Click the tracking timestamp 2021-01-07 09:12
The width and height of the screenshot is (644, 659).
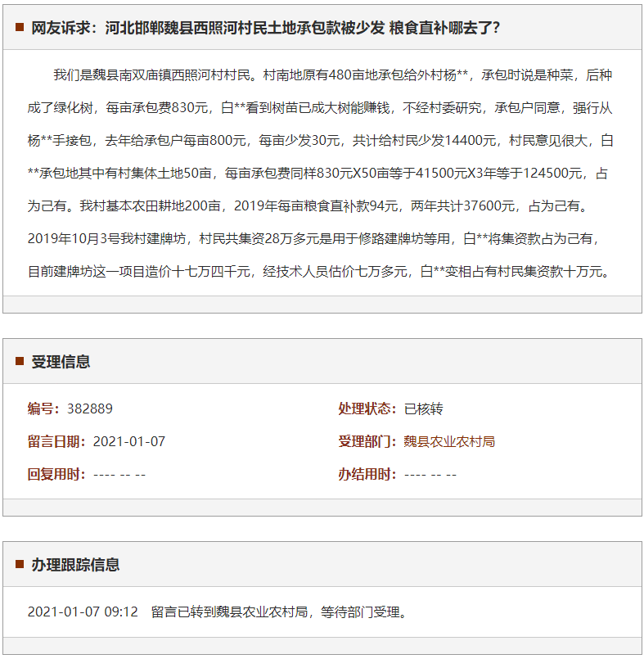click(x=83, y=612)
